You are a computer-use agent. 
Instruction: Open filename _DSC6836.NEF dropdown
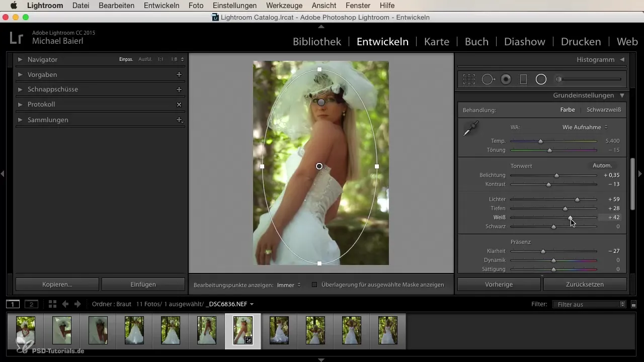[230, 304]
